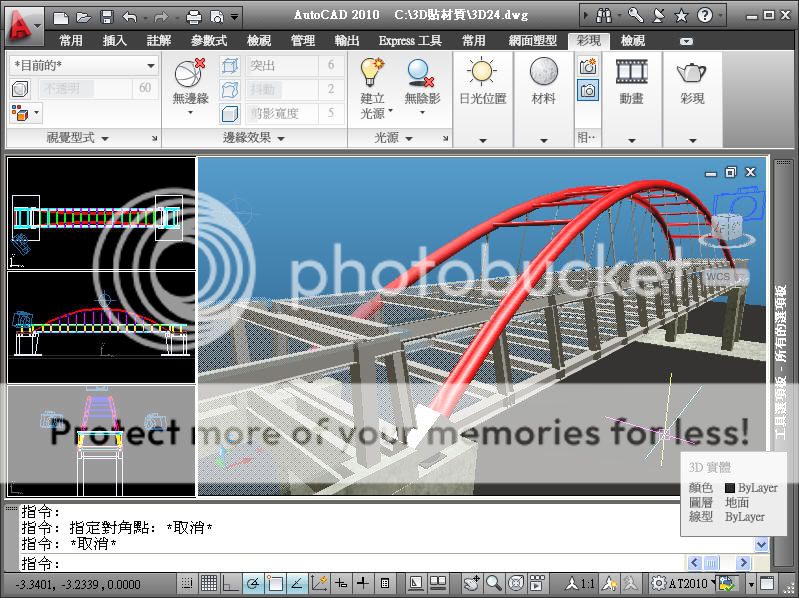Expand the 視覺型式 panel

(77, 138)
